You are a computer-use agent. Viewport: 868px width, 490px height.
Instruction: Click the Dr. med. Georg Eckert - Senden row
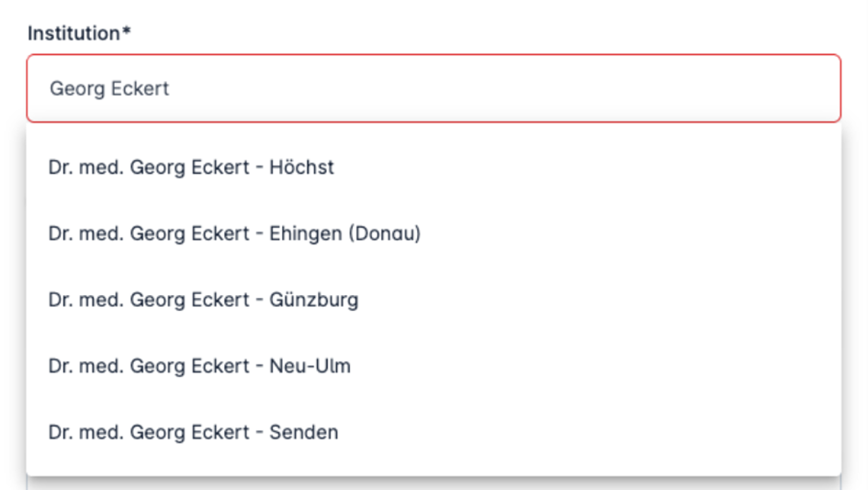click(193, 432)
